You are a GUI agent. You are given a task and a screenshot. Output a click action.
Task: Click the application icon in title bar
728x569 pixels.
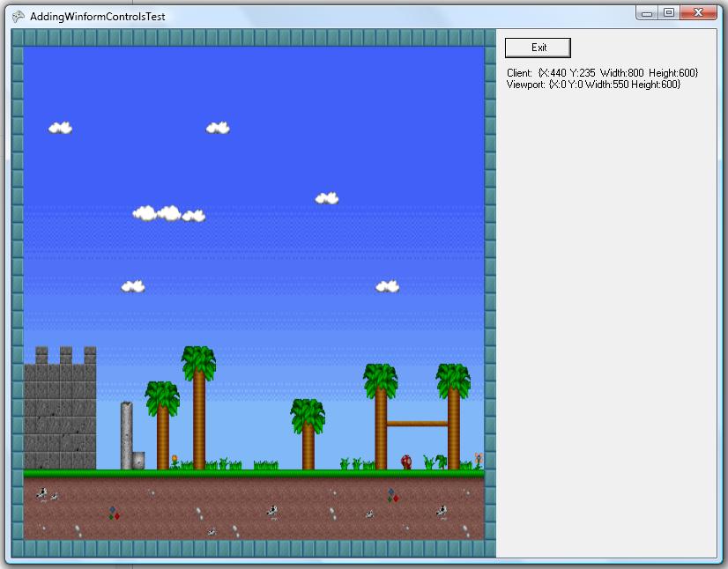[19, 17]
